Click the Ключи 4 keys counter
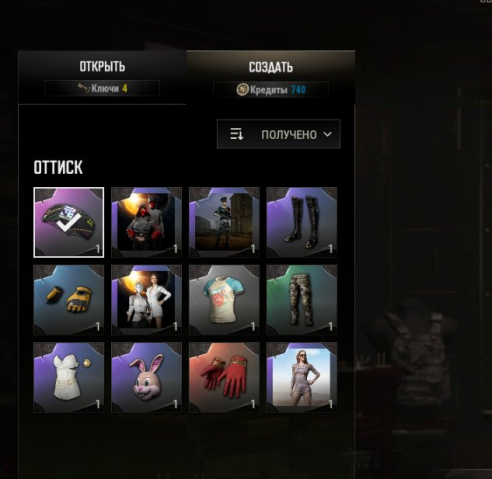 point(102,89)
